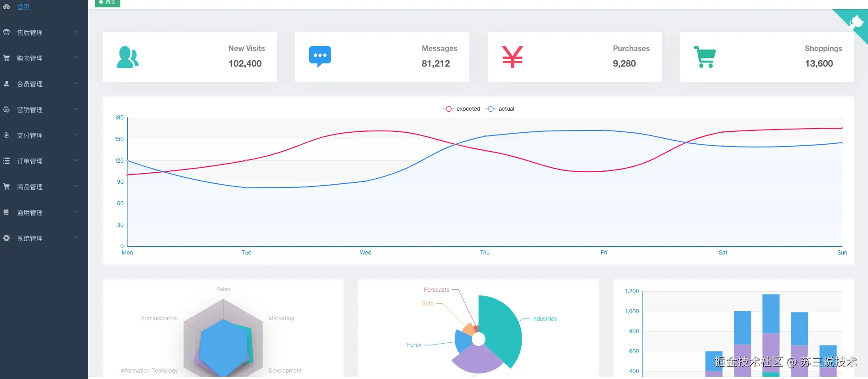This screenshot has width=868, height=379.
Task: Open the 购物管理 sidebar menu
Action: [x=30, y=58]
